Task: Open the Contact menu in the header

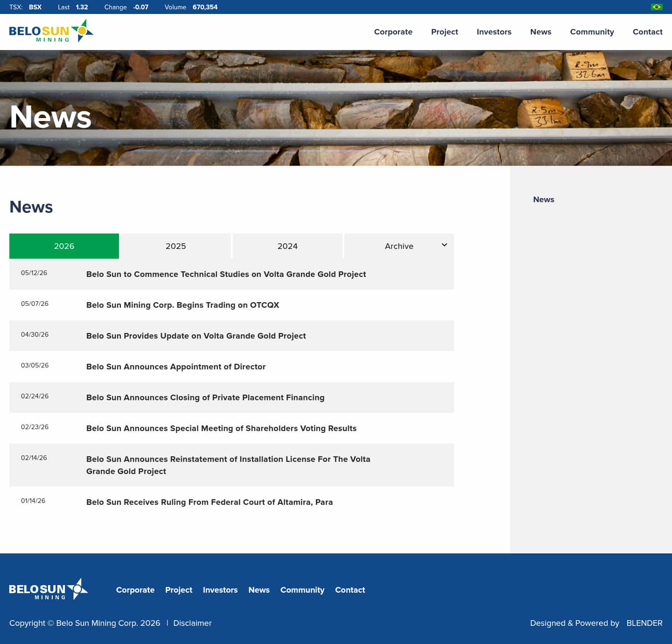Action: [x=648, y=32]
